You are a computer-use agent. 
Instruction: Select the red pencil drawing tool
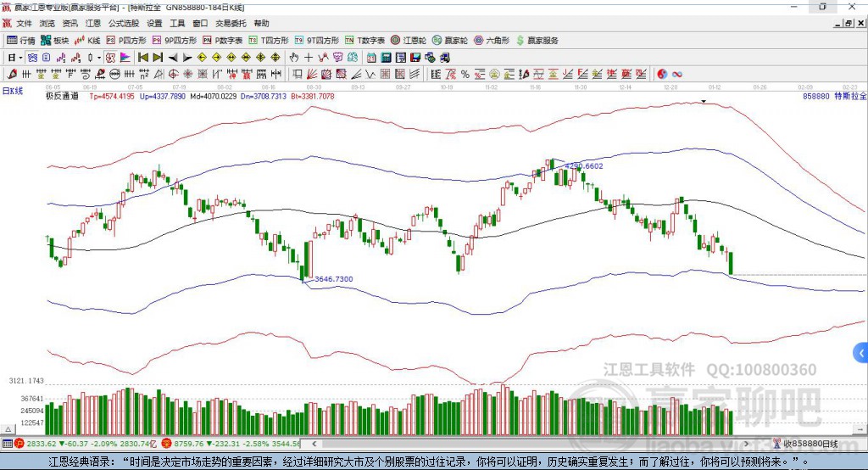tap(12, 74)
